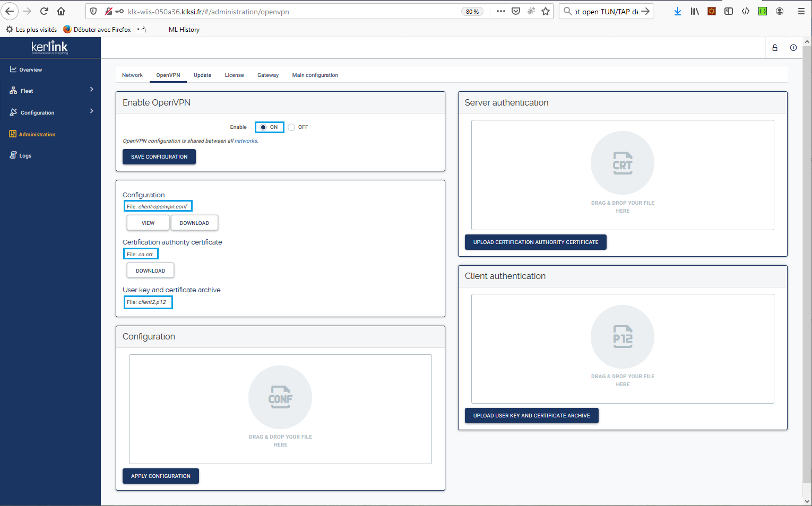Select the ON radio button for OpenVPN
812x506 pixels.
click(263, 127)
